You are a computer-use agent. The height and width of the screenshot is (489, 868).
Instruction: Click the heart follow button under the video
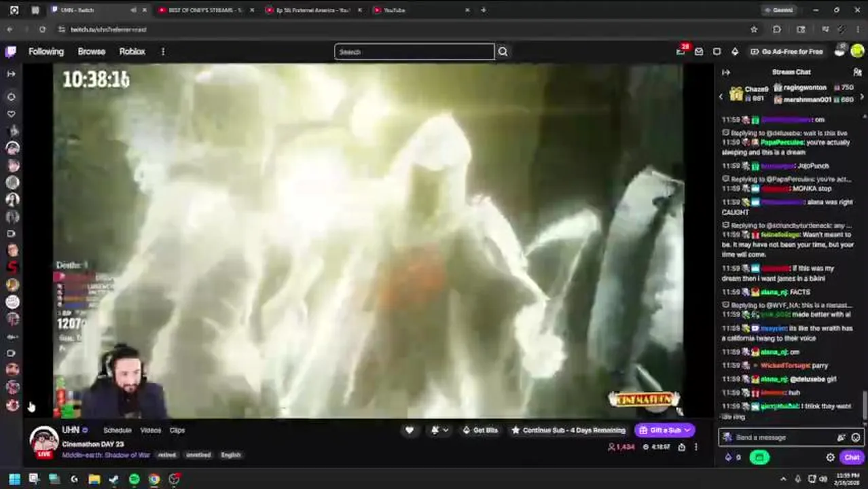click(x=409, y=430)
